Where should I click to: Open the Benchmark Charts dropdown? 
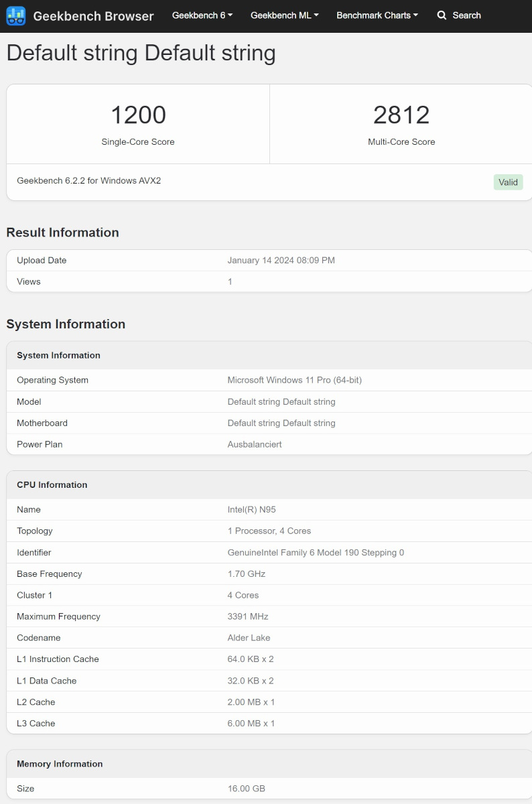coord(377,15)
